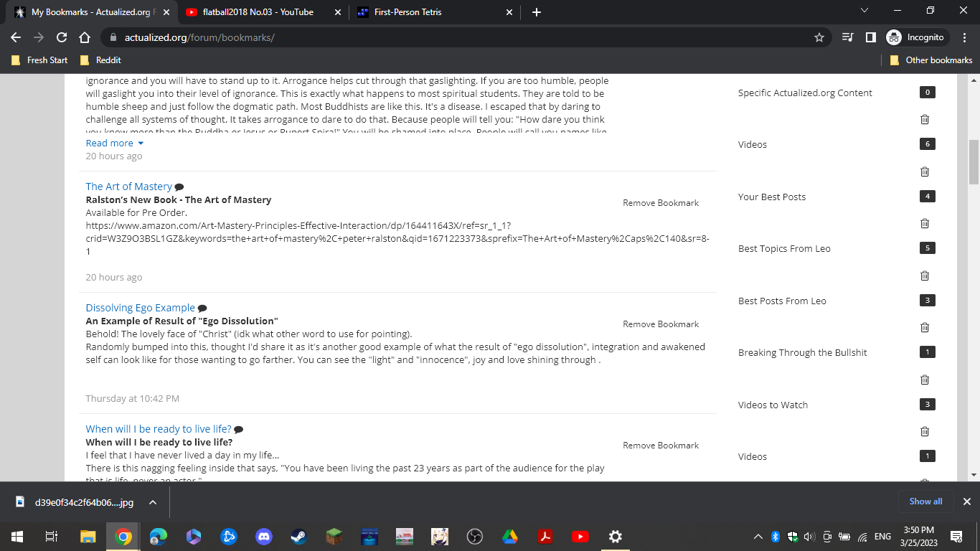Bookmark this page with star icon

pyautogui.click(x=819, y=37)
